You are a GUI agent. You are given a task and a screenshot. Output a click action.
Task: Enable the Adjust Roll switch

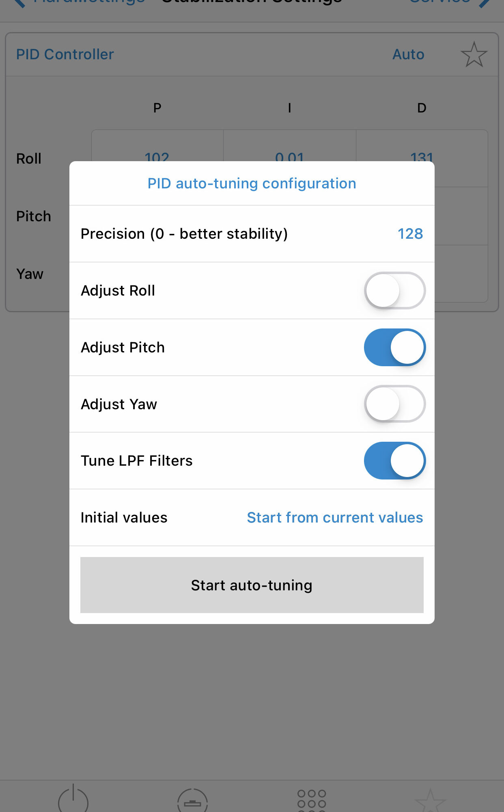point(395,291)
